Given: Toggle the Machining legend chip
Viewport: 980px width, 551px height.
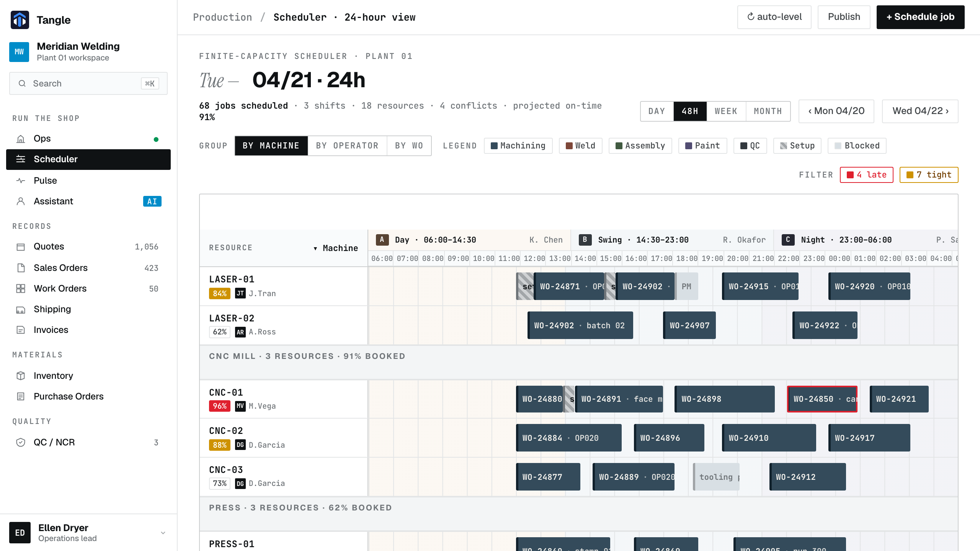Looking at the screenshot, I should 518,146.
